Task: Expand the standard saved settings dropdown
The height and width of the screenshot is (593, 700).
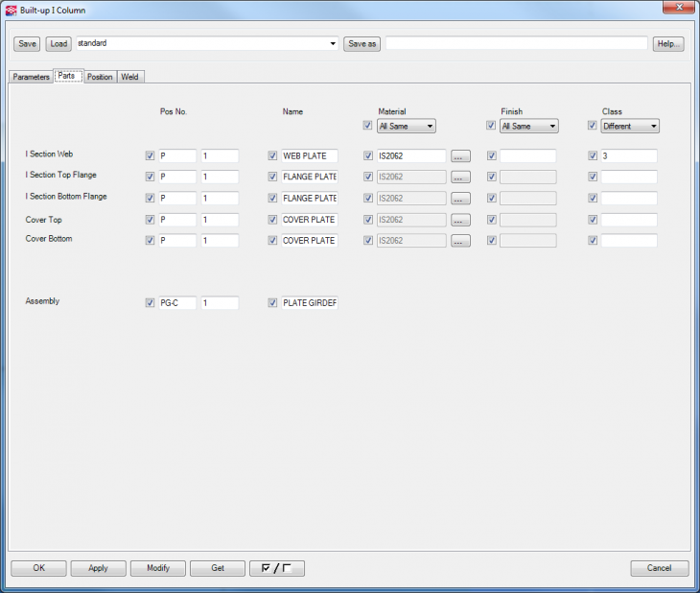Action: (x=333, y=44)
